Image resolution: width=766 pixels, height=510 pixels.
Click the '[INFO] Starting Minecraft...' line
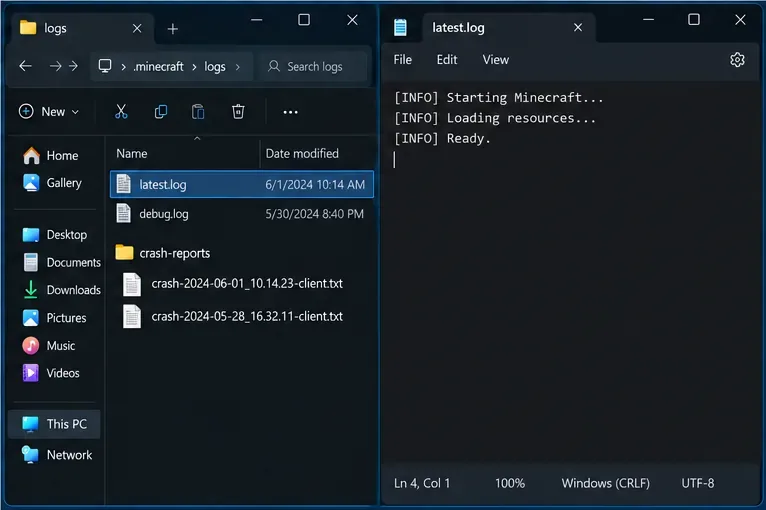pyautogui.click(x=499, y=98)
